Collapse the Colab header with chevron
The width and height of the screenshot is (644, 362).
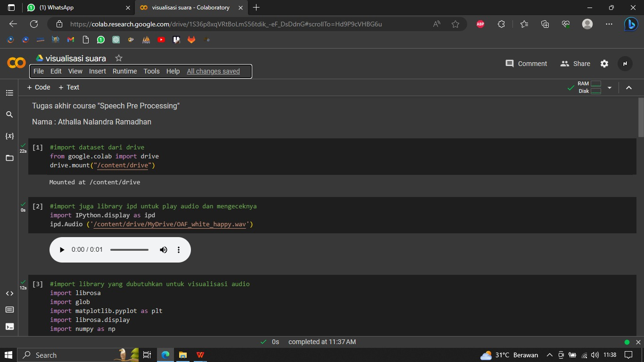(x=628, y=88)
